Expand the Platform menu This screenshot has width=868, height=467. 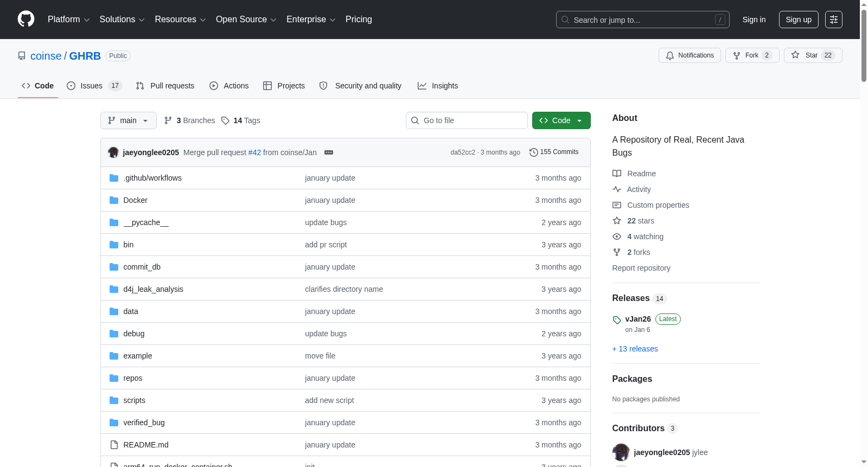68,20
